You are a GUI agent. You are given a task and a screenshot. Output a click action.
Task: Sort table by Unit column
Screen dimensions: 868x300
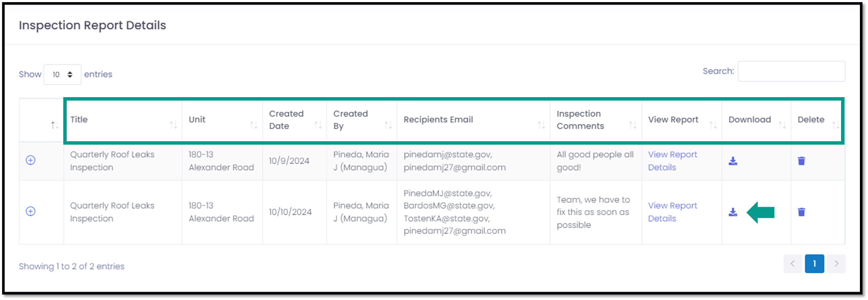[x=222, y=120]
